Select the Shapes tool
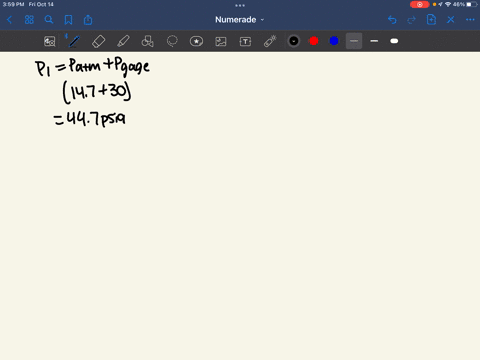Image resolution: width=480 pixels, height=360 pixels. [147, 41]
